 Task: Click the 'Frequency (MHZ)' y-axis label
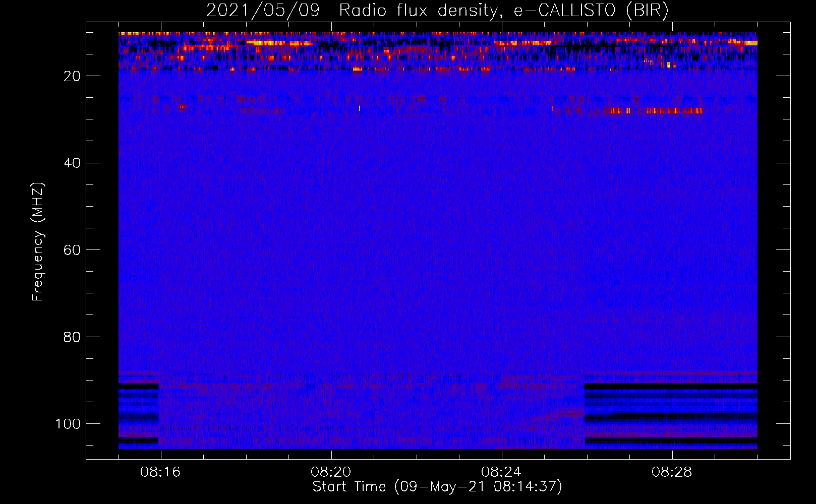pyautogui.click(x=38, y=241)
